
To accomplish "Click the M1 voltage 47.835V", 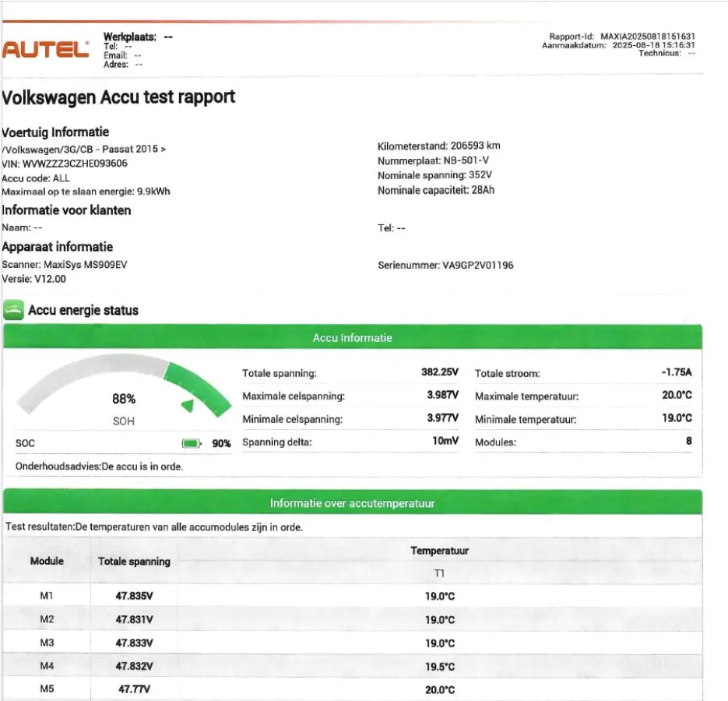I will 134,596.
